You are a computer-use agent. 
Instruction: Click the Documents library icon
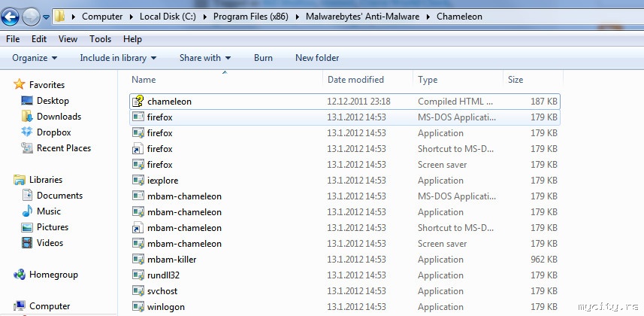(27, 195)
